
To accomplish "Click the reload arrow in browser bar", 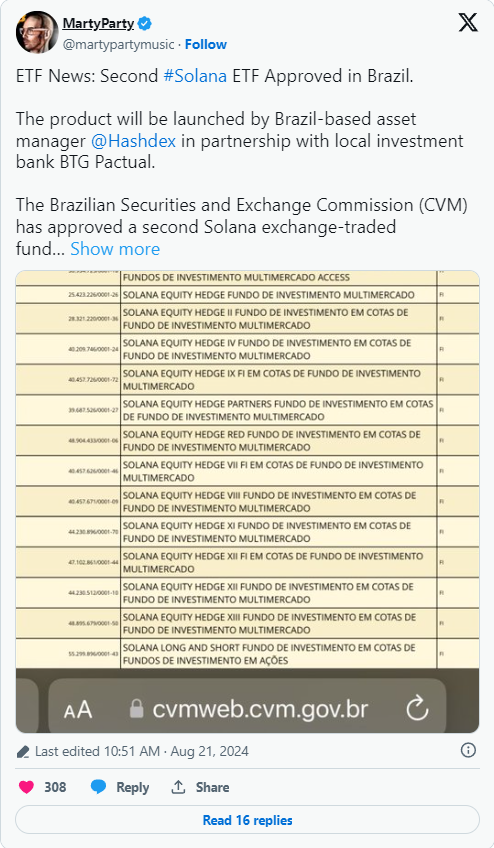I will (417, 708).
